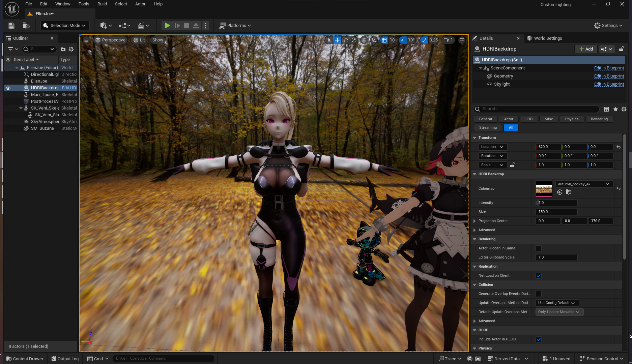The width and height of the screenshot is (632, 364).
Task: Select the Physics filter category
Action: (572, 119)
